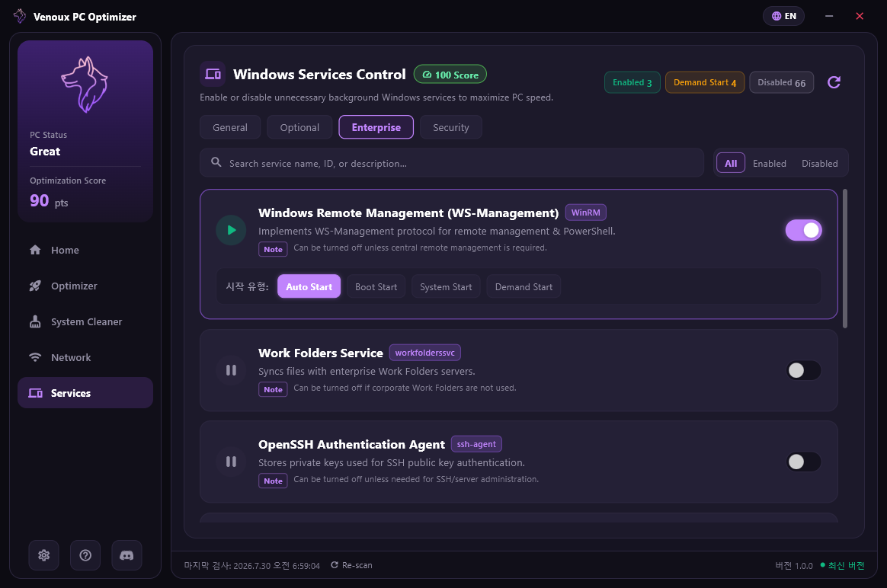This screenshot has height=588, width=887.
Task: Switch to the General tab
Action: (x=230, y=127)
